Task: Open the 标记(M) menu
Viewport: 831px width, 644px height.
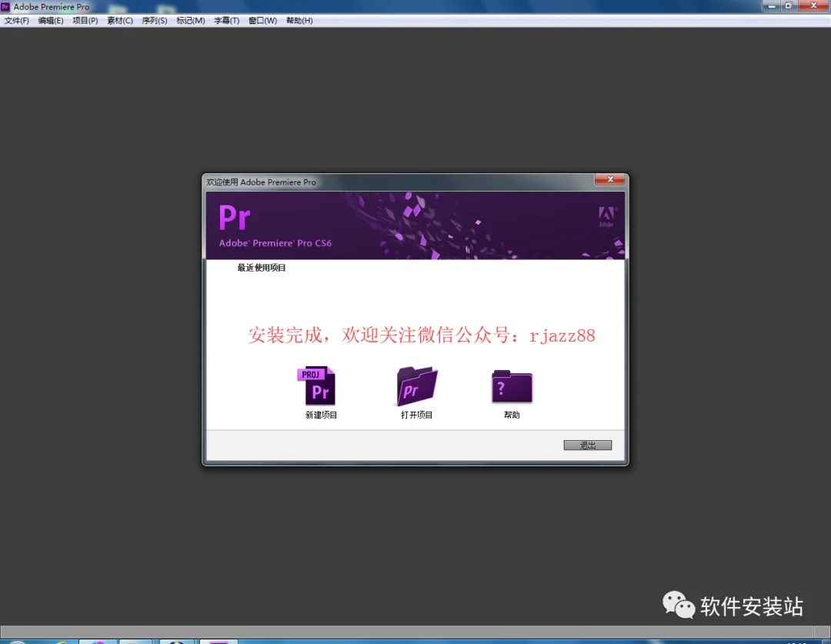Action: [x=191, y=21]
